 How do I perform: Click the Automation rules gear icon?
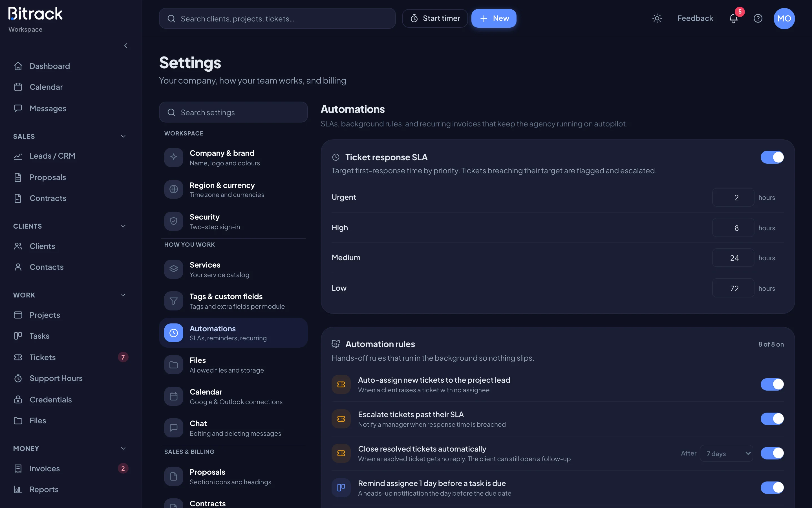coord(336,344)
